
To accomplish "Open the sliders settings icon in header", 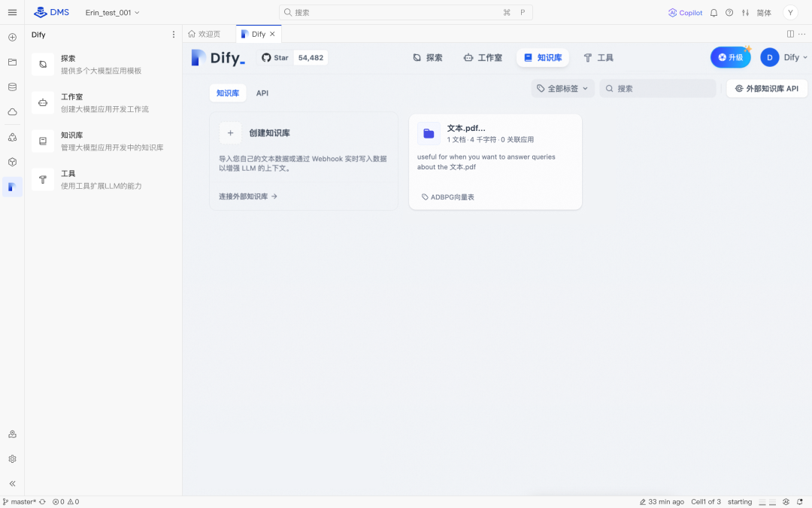I will [745, 13].
